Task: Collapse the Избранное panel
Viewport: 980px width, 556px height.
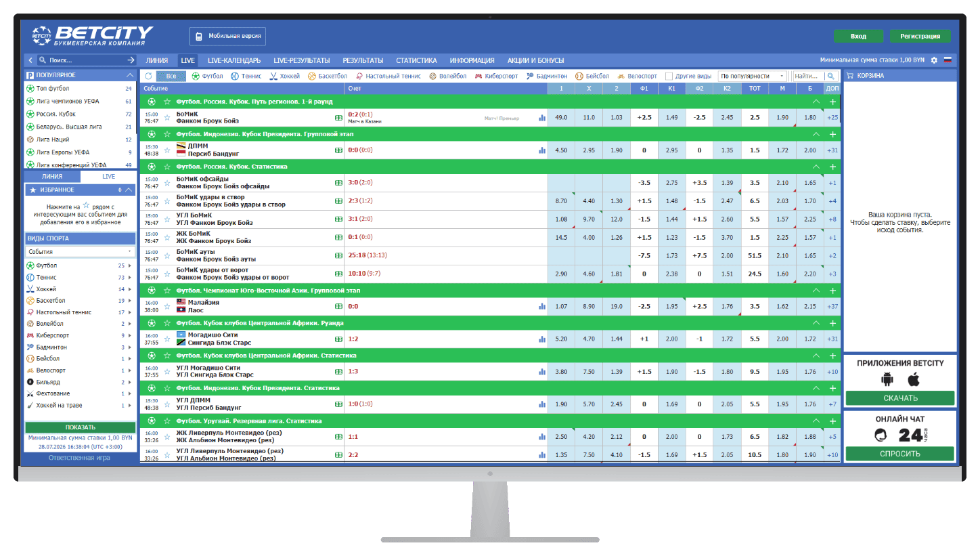Action: (x=130, y=190)
